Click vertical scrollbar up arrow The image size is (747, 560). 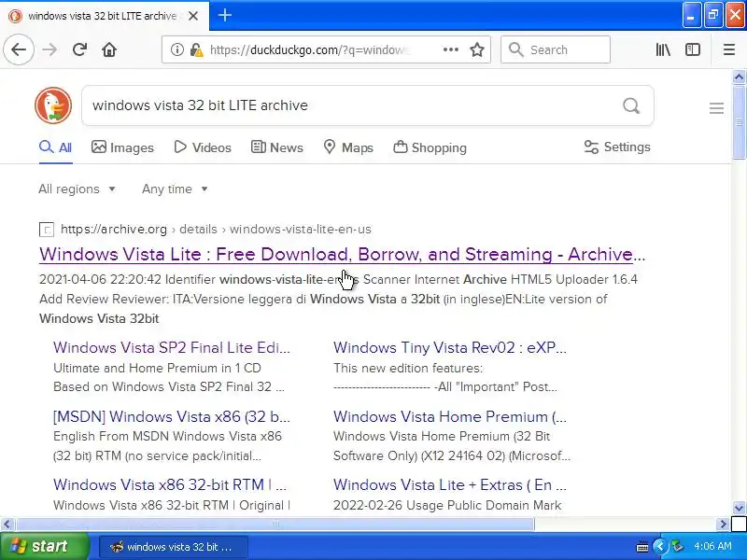point(739,77)
